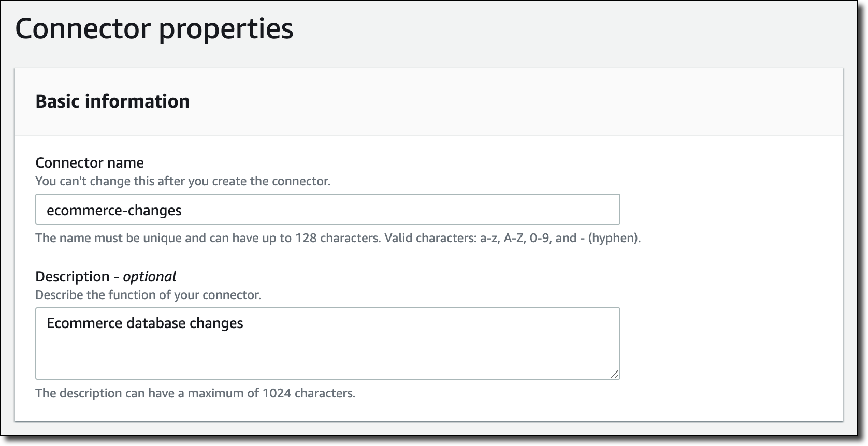Click the "Description - optional" label
Screen dimensions: 868x446
tap(105, 276)
